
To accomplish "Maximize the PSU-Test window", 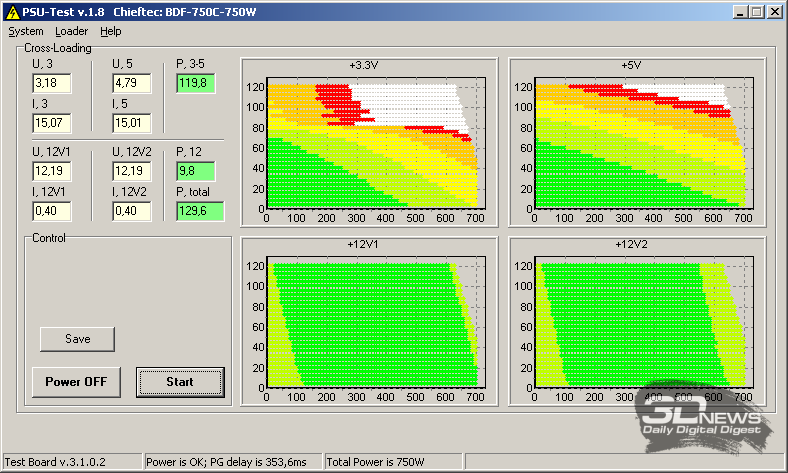I will [x=757, y=12].
